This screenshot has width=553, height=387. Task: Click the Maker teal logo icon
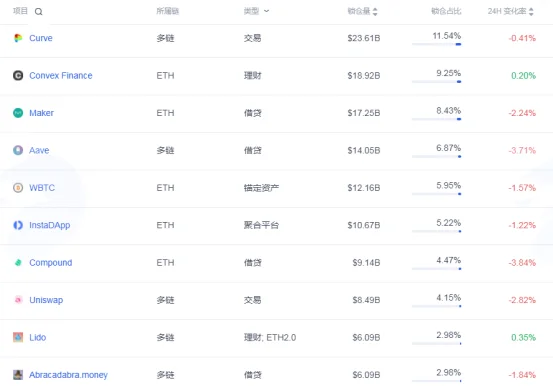click(18, 113)
